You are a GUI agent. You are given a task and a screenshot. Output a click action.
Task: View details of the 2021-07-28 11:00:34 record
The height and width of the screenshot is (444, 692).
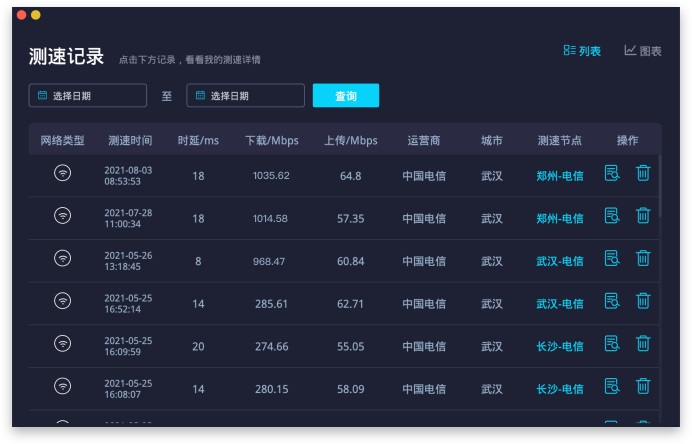[x=612, y=216]
